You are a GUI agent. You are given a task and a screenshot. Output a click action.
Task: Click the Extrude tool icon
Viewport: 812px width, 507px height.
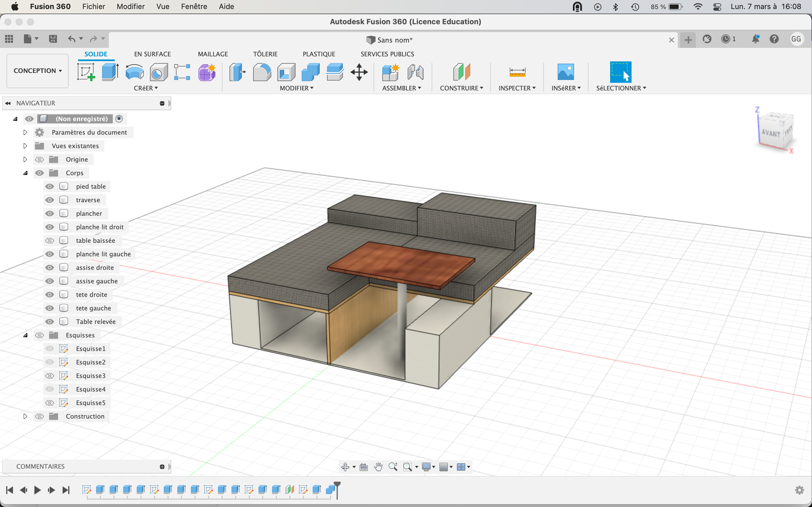(110, 72)
